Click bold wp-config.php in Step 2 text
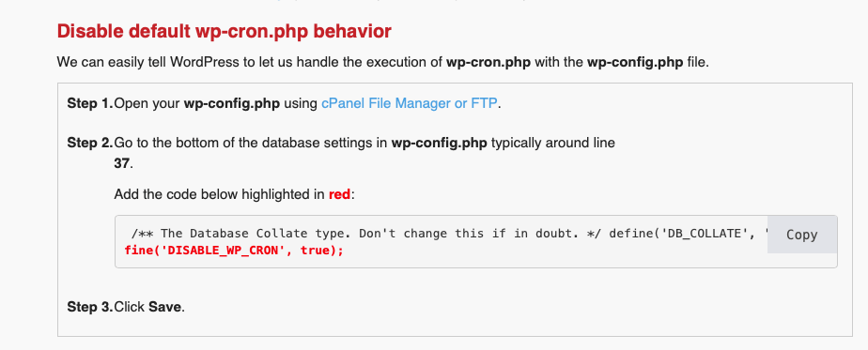 click(x=439, y=144)
